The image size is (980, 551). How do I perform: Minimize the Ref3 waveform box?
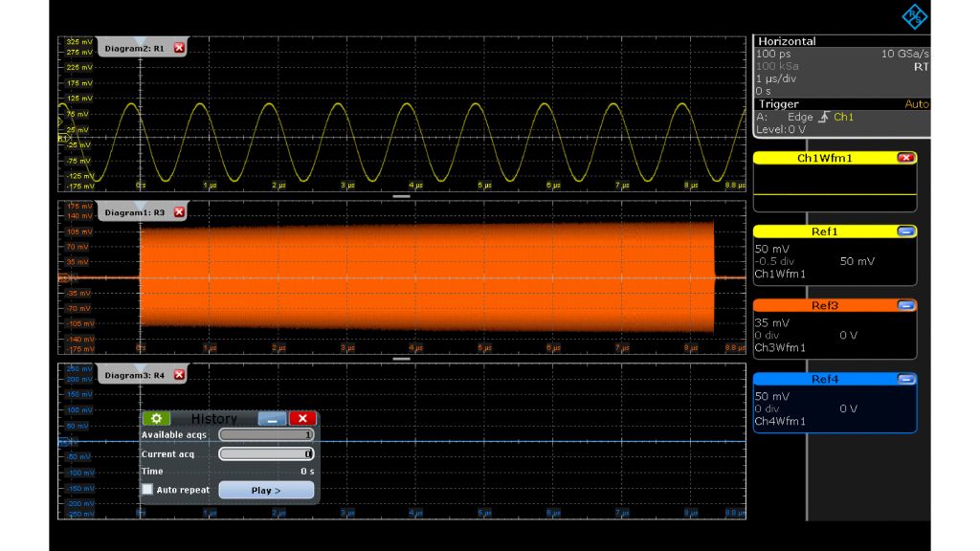click(905, 306)
